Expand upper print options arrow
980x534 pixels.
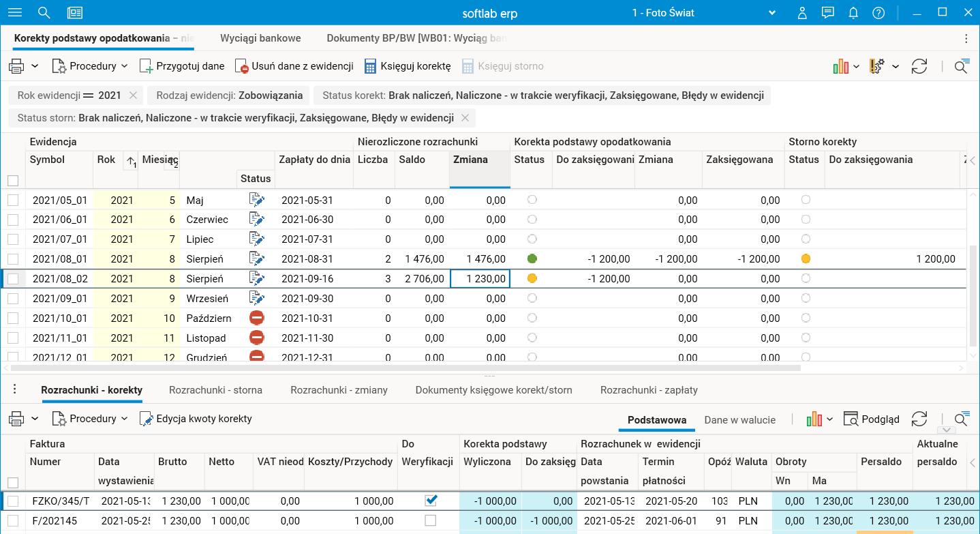pos(35,66)
